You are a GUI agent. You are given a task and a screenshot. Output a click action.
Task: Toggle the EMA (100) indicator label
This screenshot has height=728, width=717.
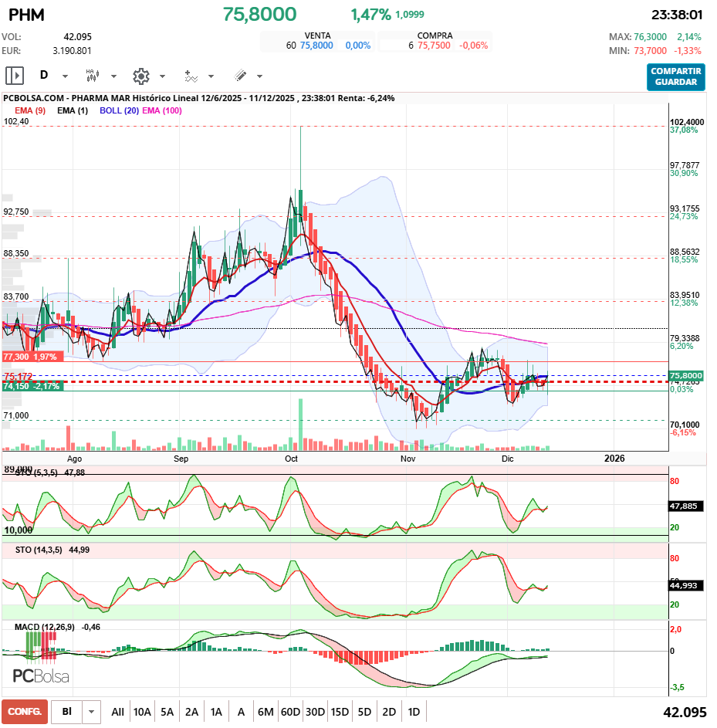(162, 110)
